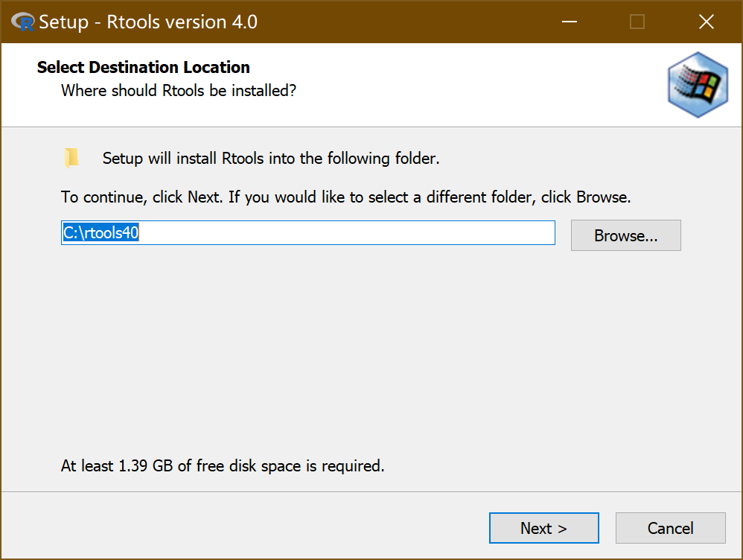Screen dimensions: 743x560
Task: Click the maximize window box icon
Action: [637, 22]
